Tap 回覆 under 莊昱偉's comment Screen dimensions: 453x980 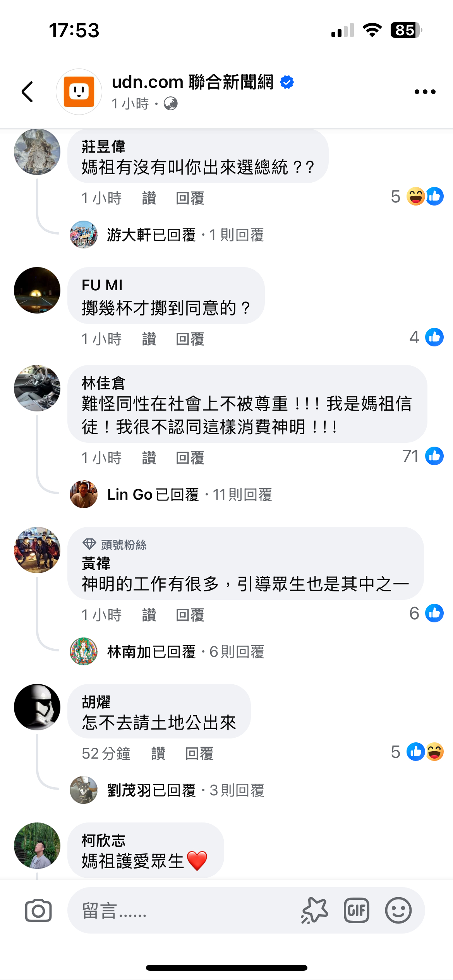pyautogui.click(x=190, y=198)
